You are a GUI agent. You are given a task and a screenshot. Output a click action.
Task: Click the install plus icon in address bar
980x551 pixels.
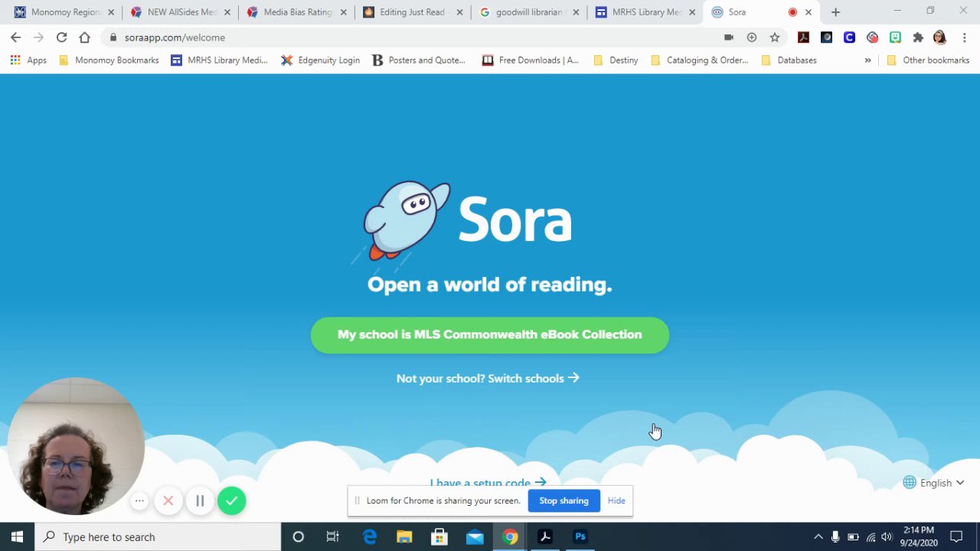click(752, 37)
